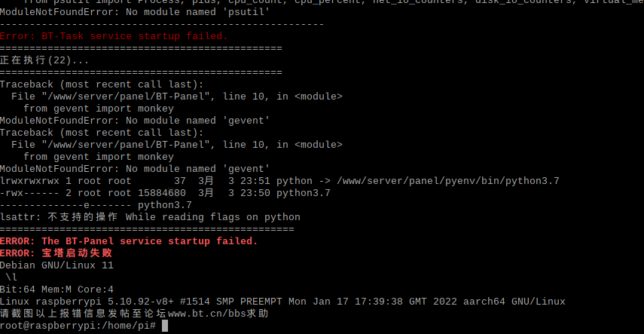Viewport: 644px width, 334px height.
Task: Click the "ModuleNotFoundError: No module named 'psutil'" line
Action: tap(135, 12)
